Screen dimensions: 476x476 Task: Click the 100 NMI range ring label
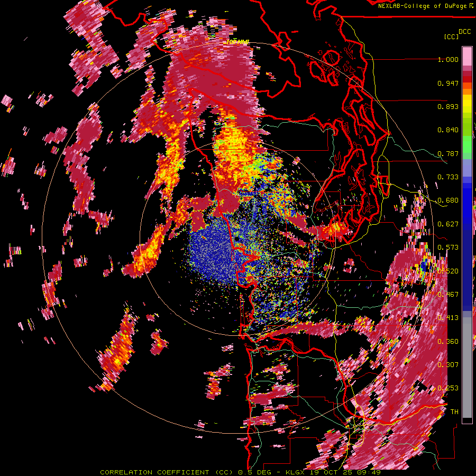click(237, 42)
